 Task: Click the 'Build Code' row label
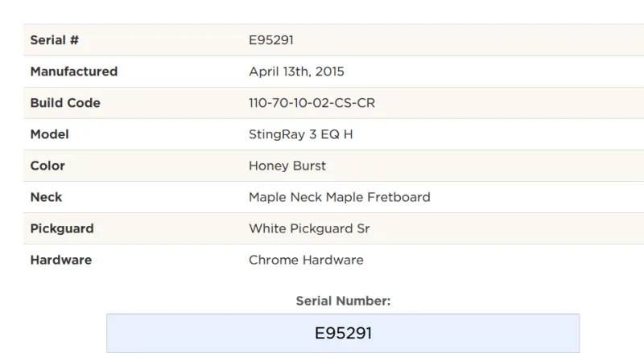(65, 103)
